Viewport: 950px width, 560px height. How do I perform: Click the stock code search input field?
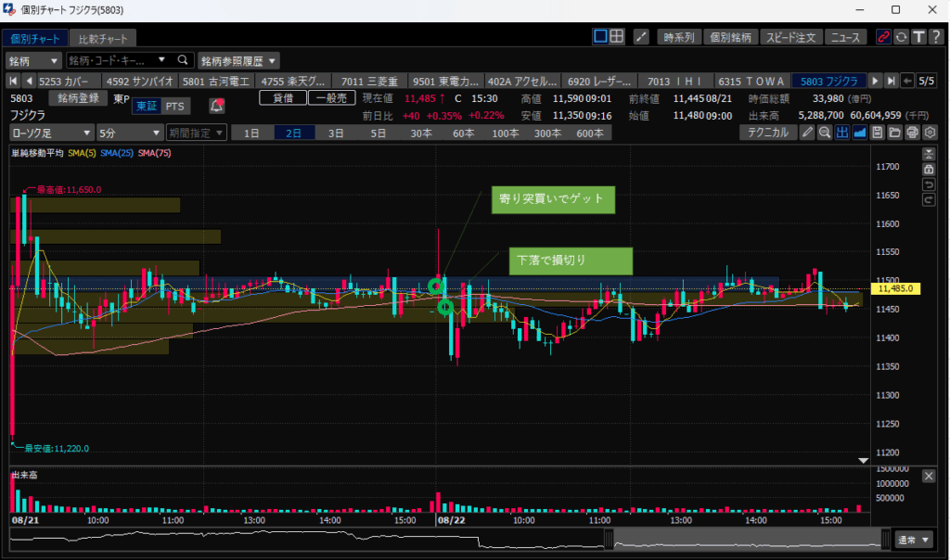[x=111, y=60]
